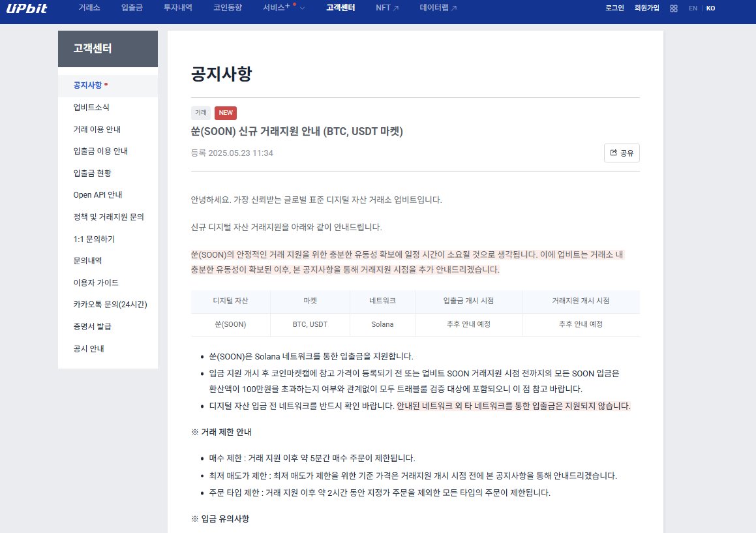Click the 쑨(SOON) cell in the table
The image size is (756, 533).
pos(230,324)
